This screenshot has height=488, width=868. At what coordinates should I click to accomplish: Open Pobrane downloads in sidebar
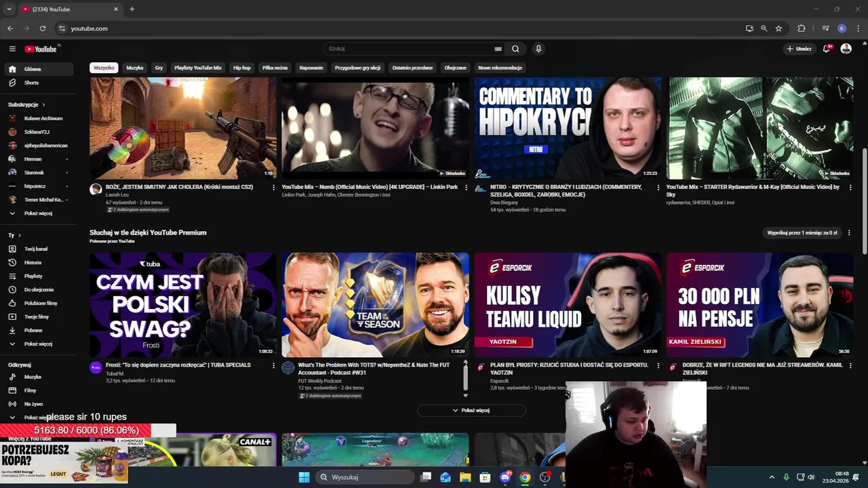click(38, 330)
